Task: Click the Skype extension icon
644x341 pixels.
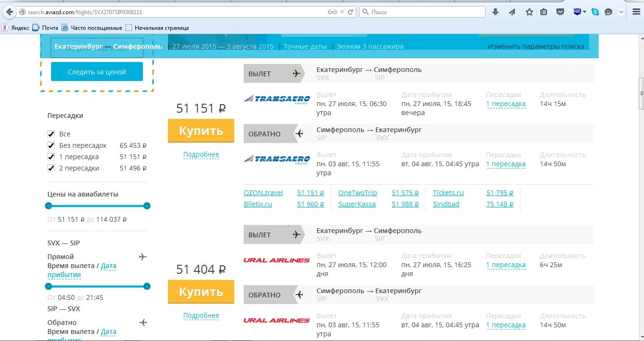Action: (595, 12)
